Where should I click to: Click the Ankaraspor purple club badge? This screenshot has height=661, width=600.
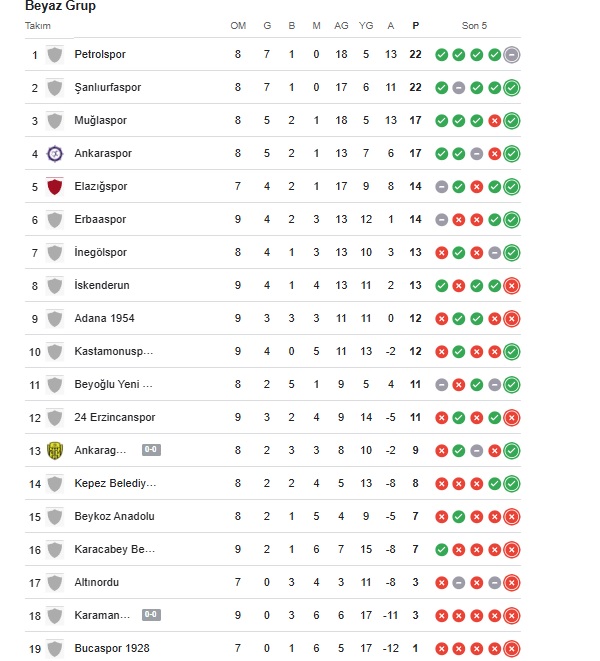tap(54, 153)
